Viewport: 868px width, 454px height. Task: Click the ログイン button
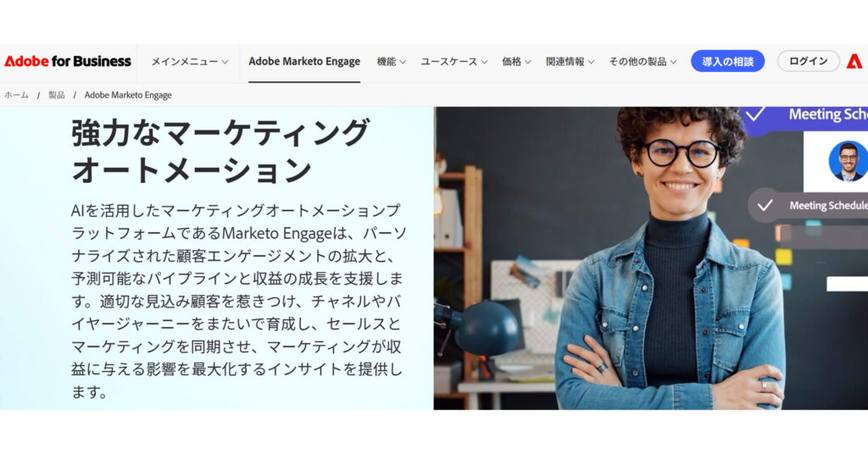pyautogui.click(x=808, y=61)
